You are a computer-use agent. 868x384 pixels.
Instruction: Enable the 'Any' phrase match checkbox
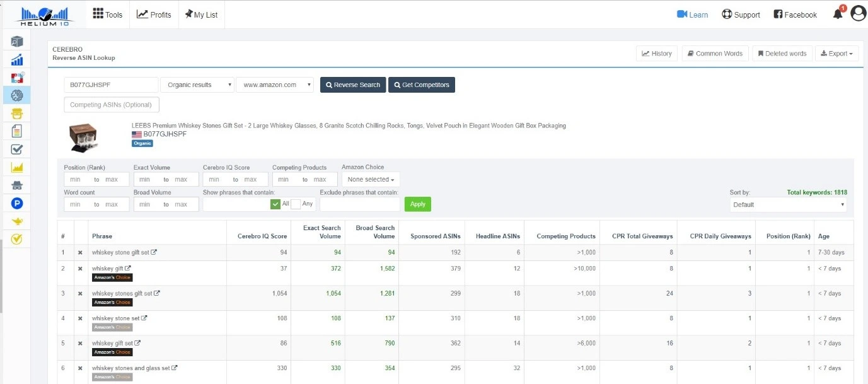pyautogui.click(x=296, y=204)
